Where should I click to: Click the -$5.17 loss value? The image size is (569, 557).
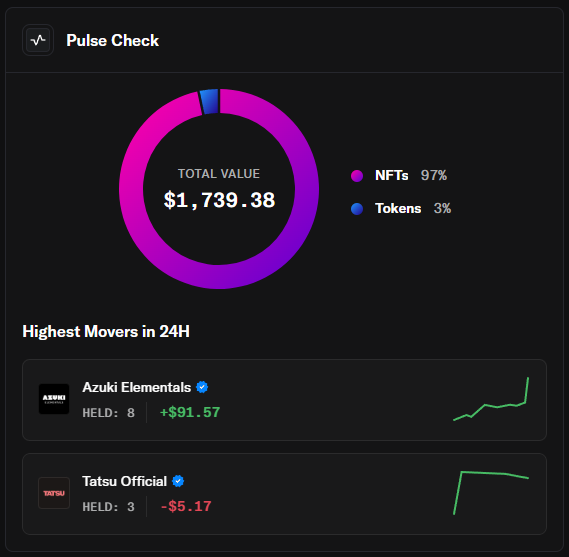186,507
